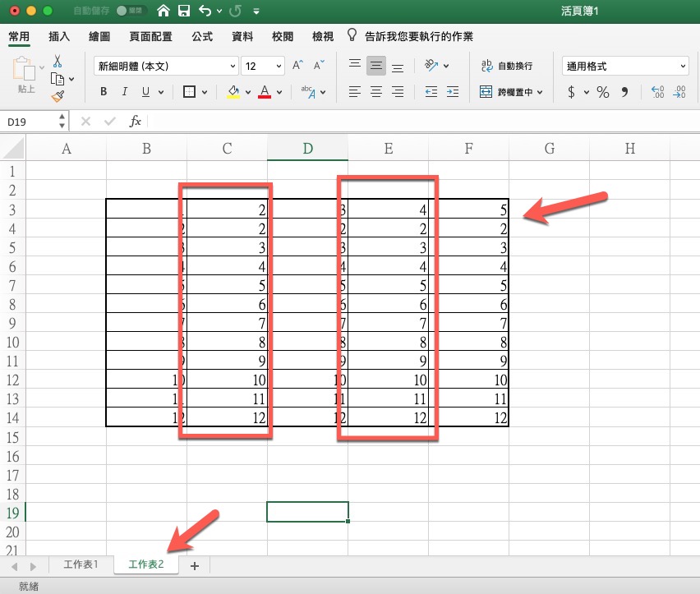Viewport: 700px width, 594px height.
Task: Expand font color dropdown arrow
Action: 279,92
